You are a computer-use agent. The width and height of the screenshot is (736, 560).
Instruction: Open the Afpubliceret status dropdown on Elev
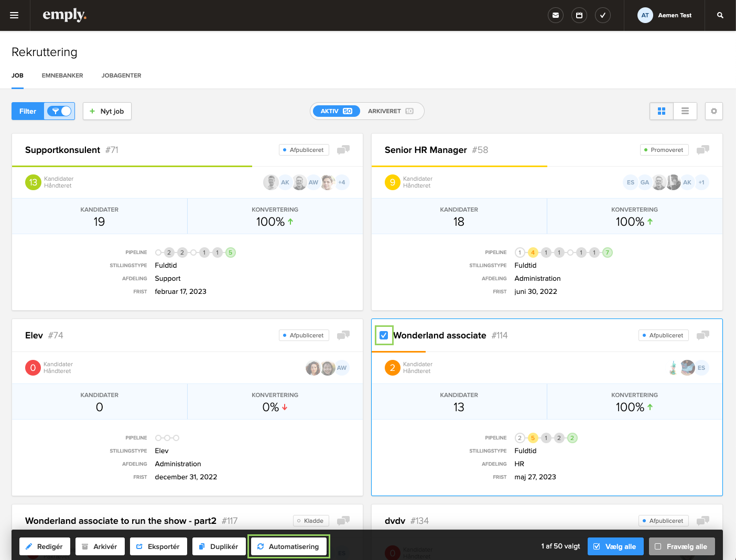coord(304,335)
